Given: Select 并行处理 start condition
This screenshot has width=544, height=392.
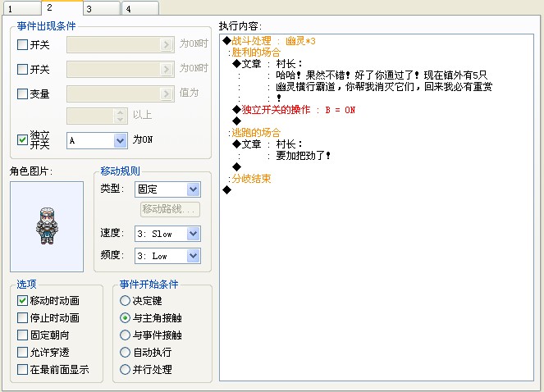Looking at the screenshot, I should (x=125, y=370).
